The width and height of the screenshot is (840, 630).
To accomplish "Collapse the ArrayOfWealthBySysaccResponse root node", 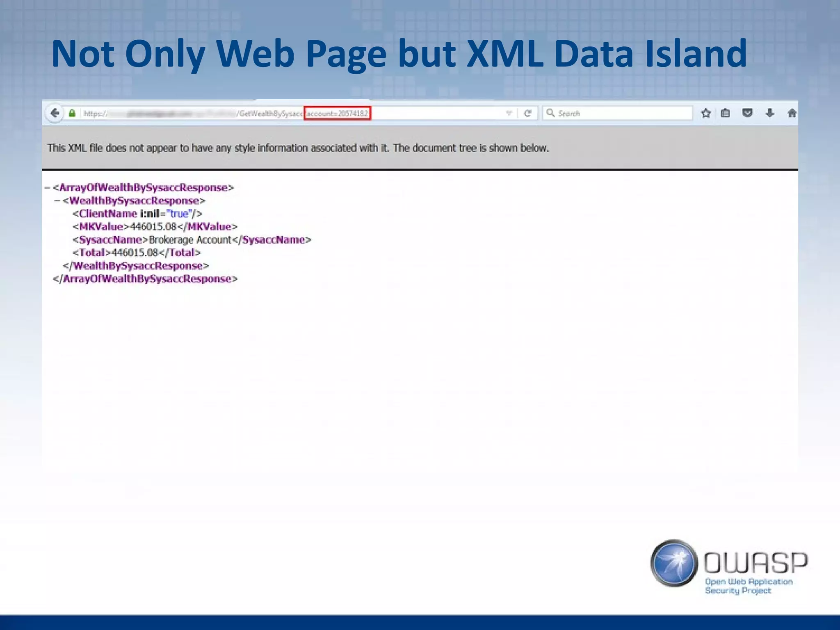I will point(48,188).
